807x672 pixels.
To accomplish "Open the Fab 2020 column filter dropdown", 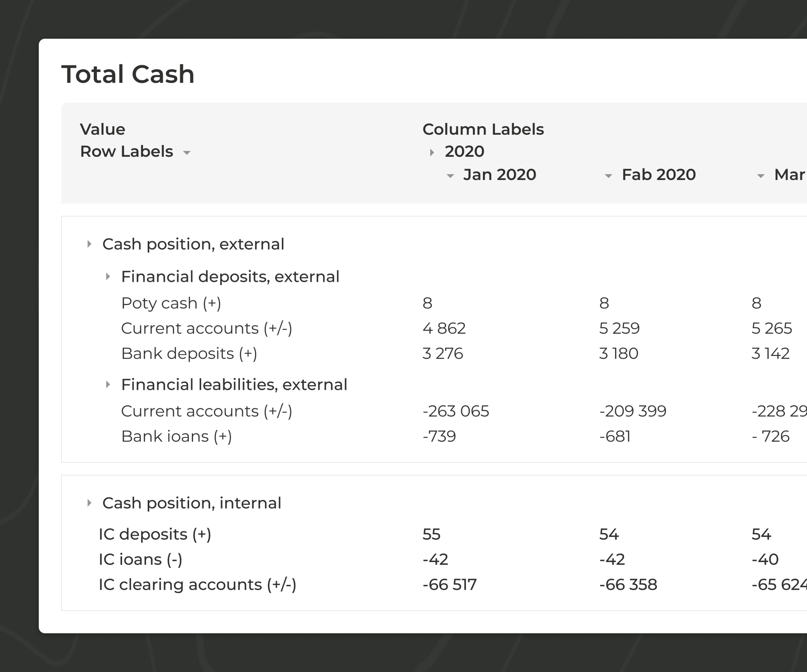I will [x=608, y=175].
